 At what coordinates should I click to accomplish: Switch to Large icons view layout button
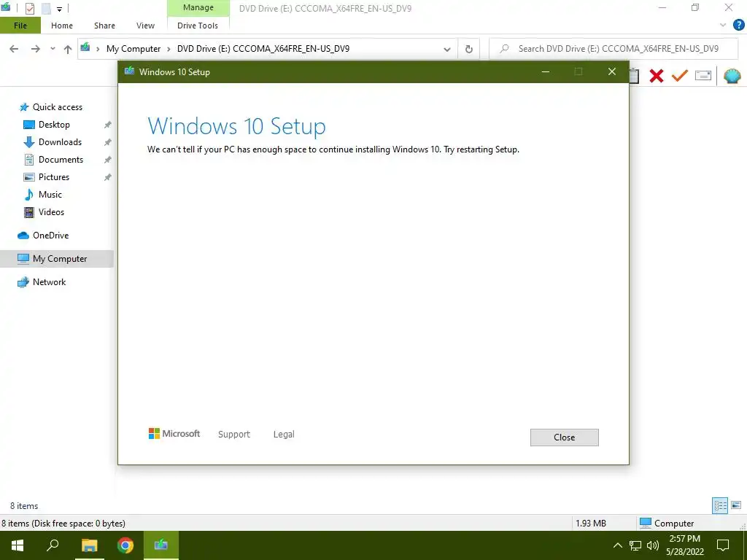click(x=736, y=505)
